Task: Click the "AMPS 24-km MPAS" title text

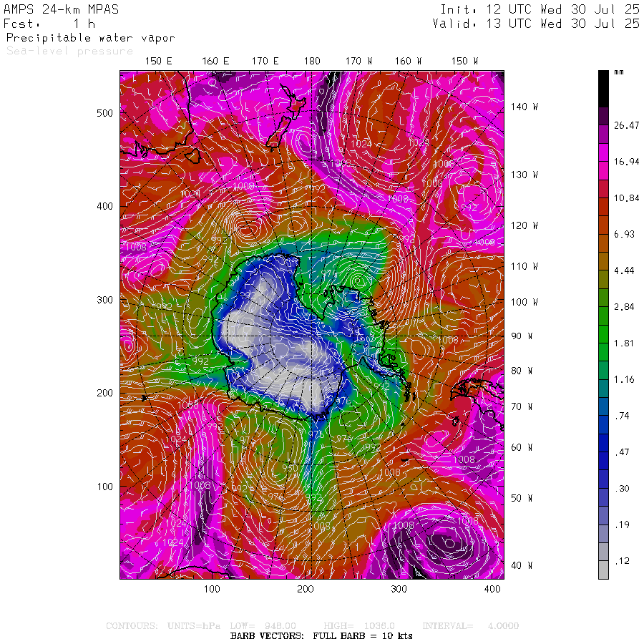Action: (62, 9)
